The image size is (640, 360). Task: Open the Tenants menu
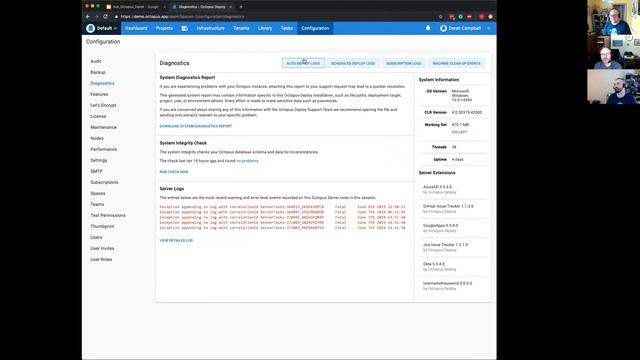click(241, 28)
